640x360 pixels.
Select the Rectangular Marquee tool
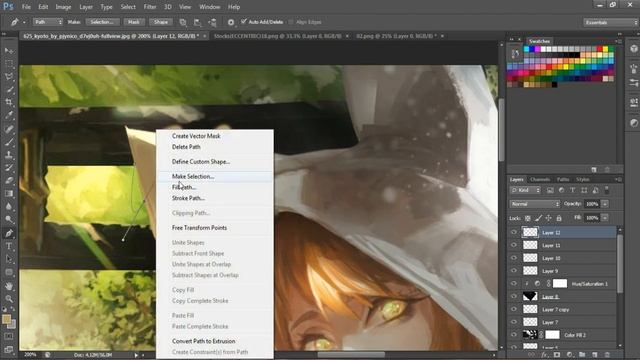pyautogui.click(x=9, y=64)
